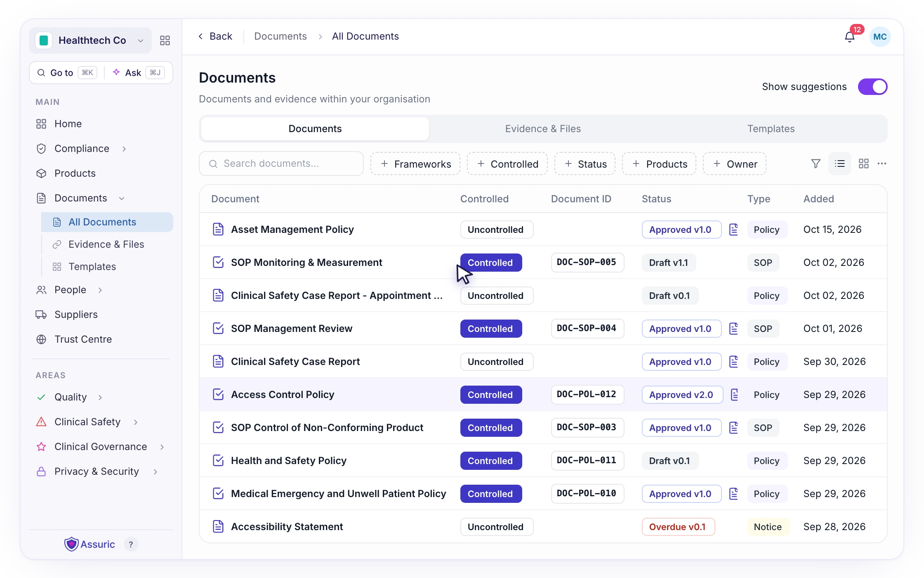Toggle Controlled badge for SOP Management Review
This screenshot has height=578, width=924.
(x=491, y=329)
